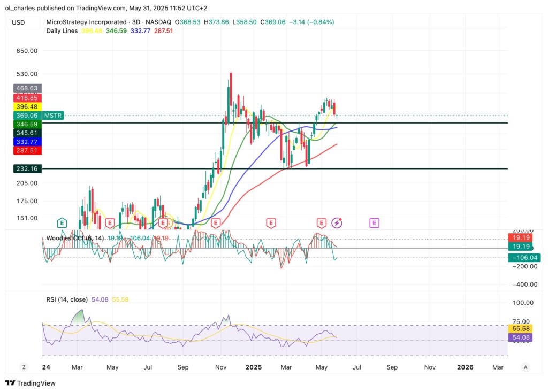Click the ol_charles published on TradingView.com header

point(106,8)
